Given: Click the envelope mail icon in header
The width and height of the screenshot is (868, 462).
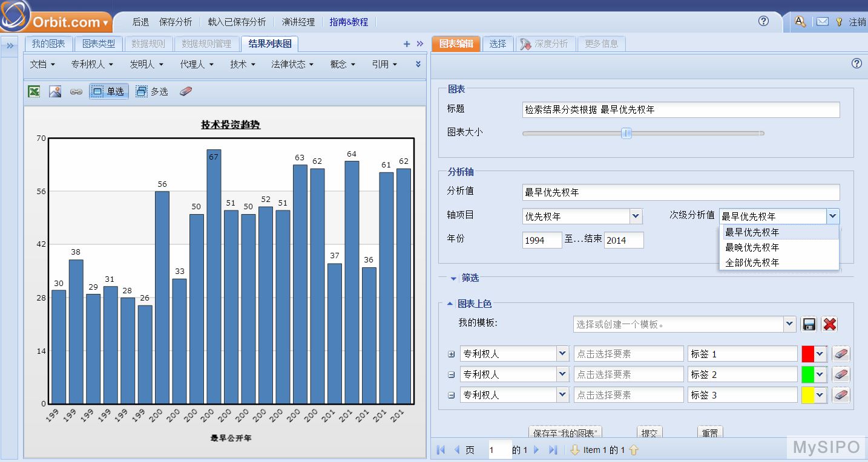Looking at the screenshot, I should tap(822, 22).
